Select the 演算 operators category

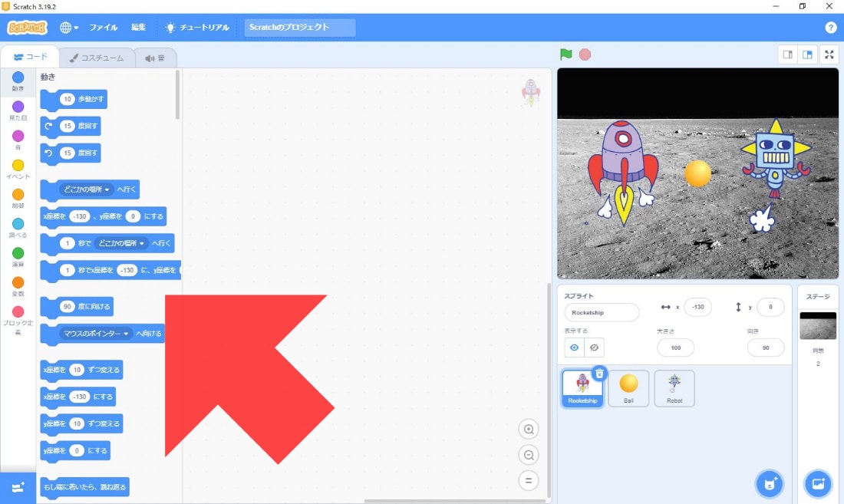[18, 257]
